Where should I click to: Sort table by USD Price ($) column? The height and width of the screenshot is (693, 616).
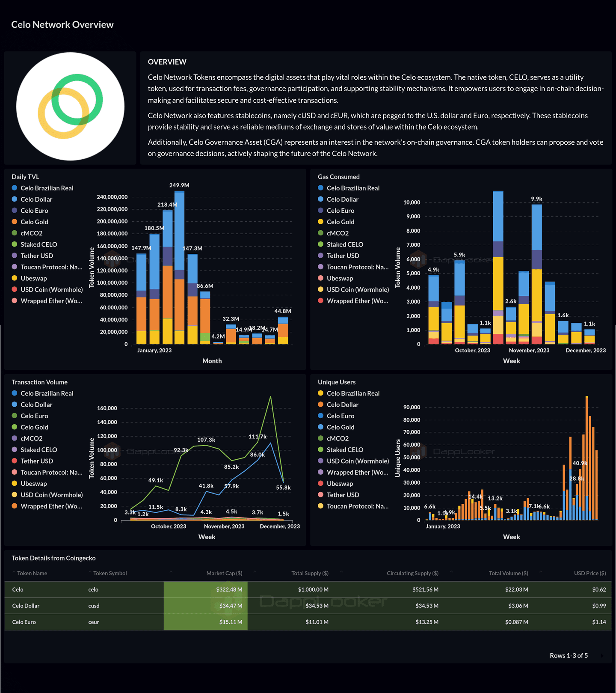(590, 573)
